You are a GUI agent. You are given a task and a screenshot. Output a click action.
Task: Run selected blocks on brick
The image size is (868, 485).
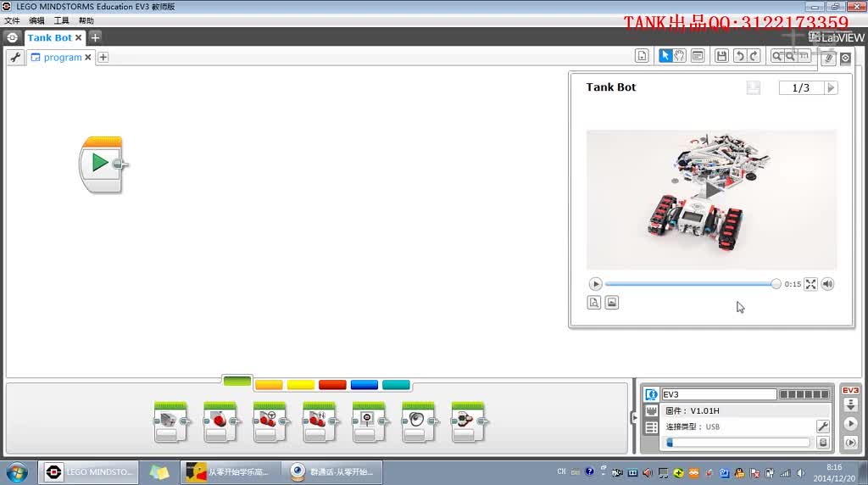pos(851,443)
